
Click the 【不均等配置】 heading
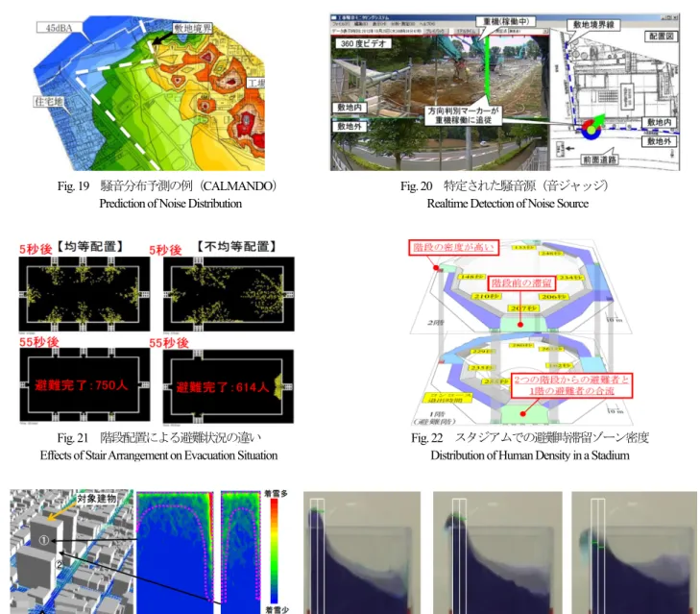[235, 247]
